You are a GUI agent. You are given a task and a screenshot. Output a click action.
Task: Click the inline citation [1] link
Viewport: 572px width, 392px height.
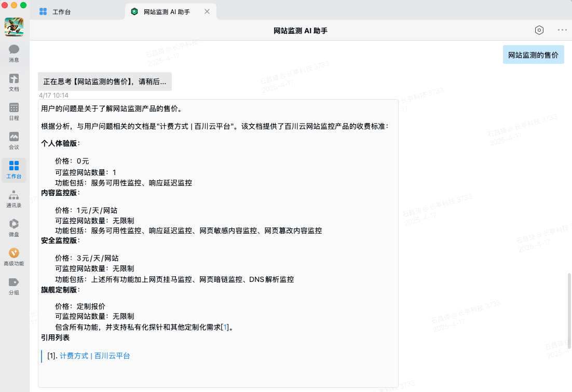(224, 327)
